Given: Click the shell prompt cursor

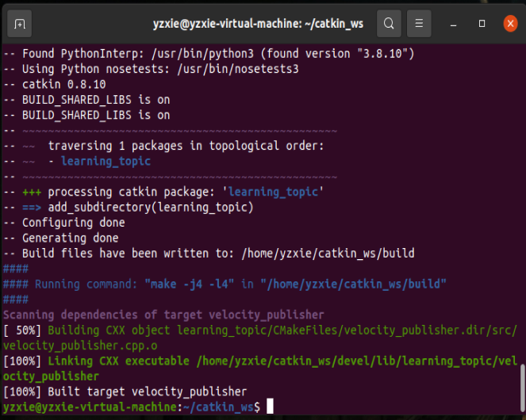Looking at the screenshot, I should [x=270, y=407].
